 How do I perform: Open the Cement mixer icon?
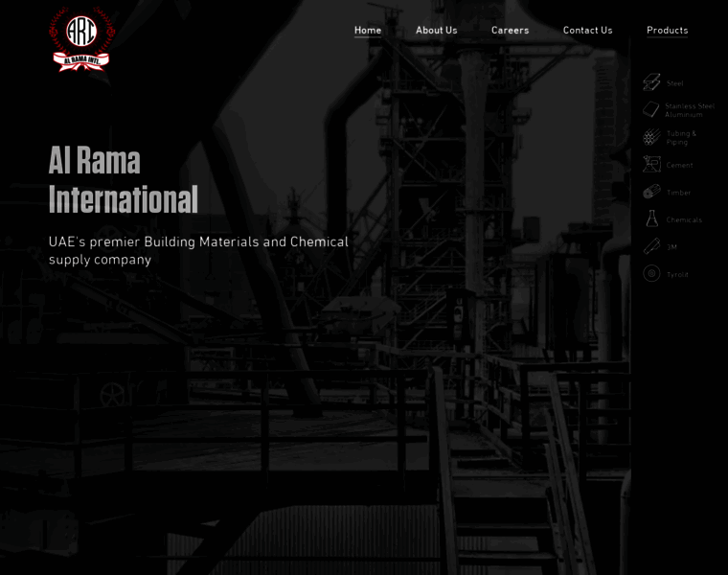coord(651,165)
